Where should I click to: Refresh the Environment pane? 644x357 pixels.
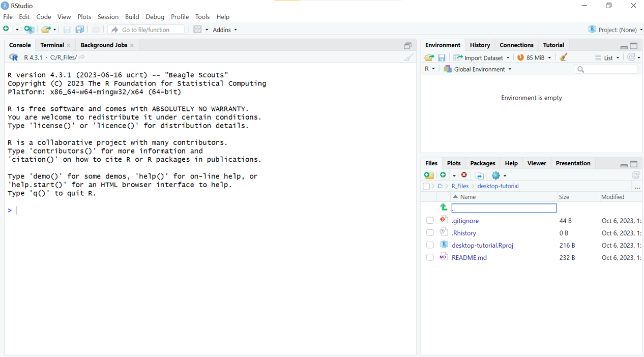click(x=631, y=57)
